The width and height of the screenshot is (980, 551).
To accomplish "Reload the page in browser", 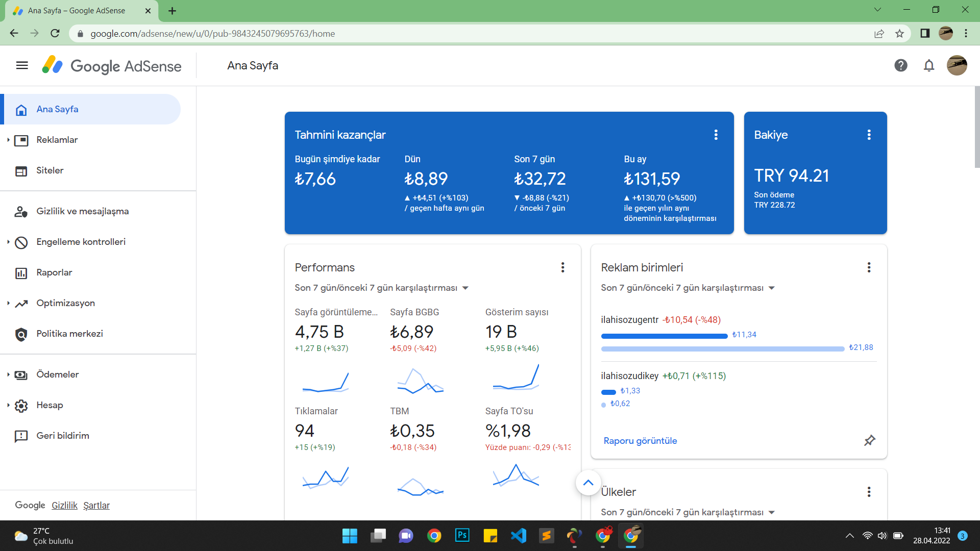I will [55, 33].
